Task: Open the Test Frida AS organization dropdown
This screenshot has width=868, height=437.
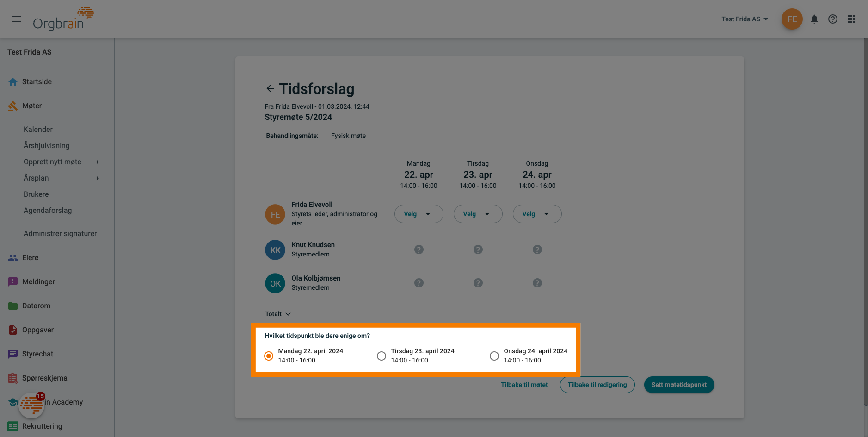Action: pyautogui.click(x=745, y=19)
